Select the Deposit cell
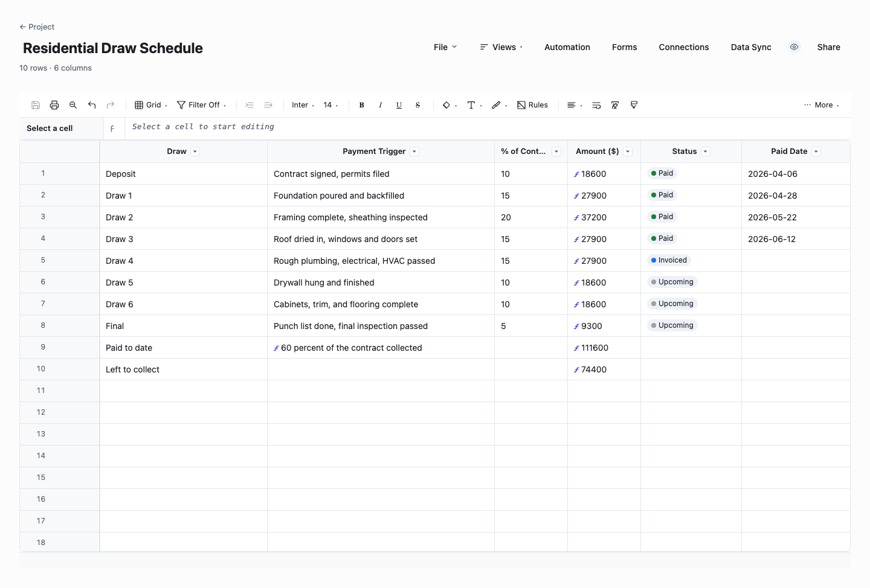This screenshot has height=588, width=870. coord(184,174)
